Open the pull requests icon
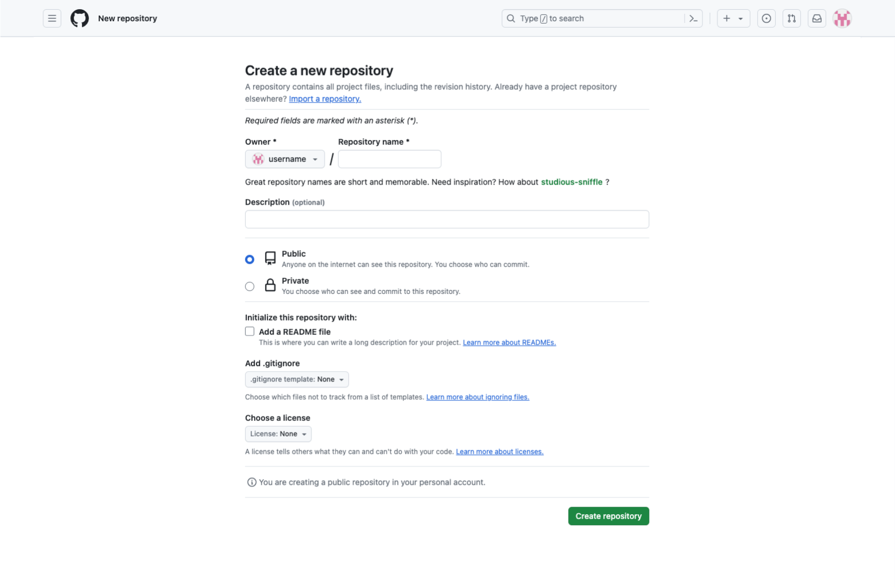The width and height of the screenshot is (895, 588). [791, 18]
